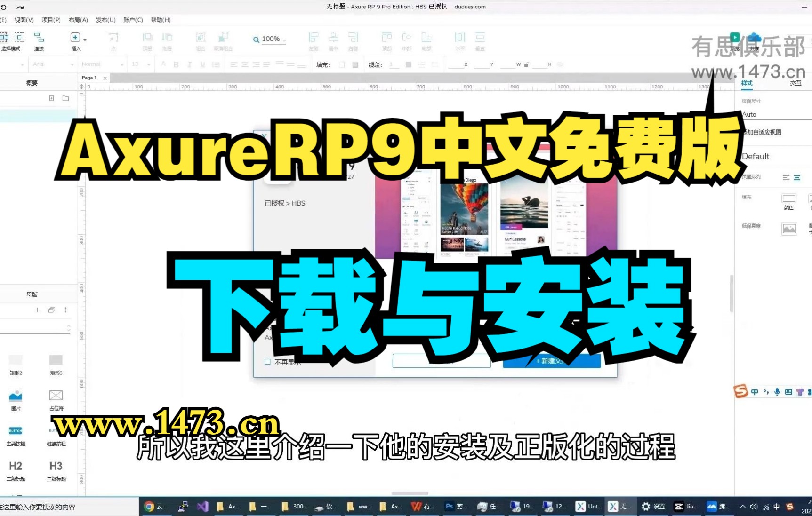
Task: Select the 选择模式 contained-selection icon
Action: pos(19,37)
